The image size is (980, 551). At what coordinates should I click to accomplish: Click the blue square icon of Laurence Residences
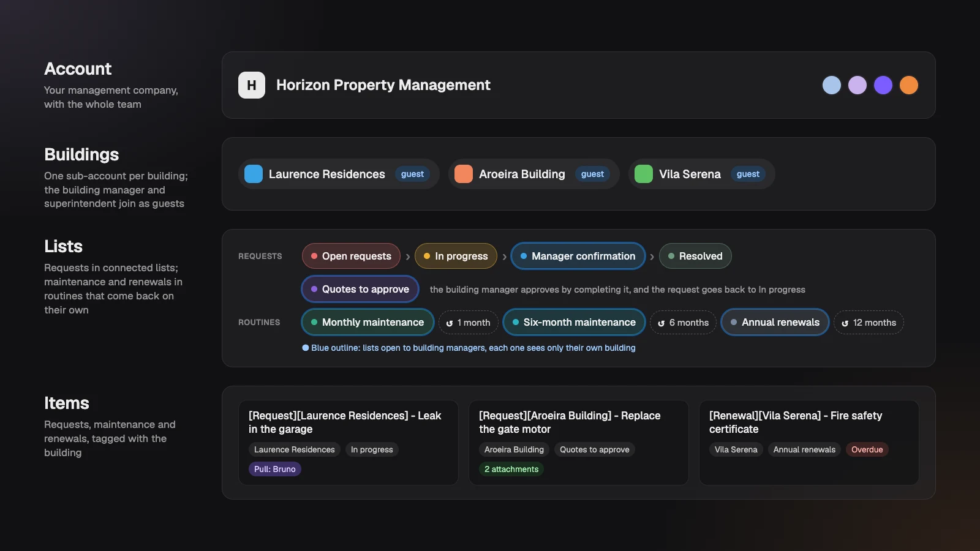click(254, 174)
